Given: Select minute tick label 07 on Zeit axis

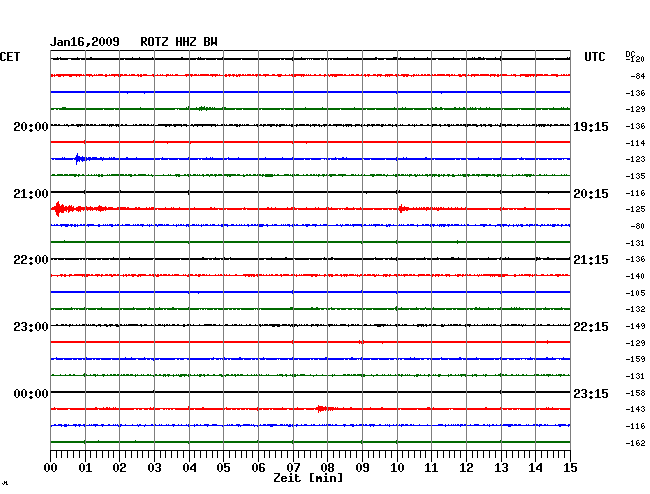Looking at the screenshot, I should 293,467.
